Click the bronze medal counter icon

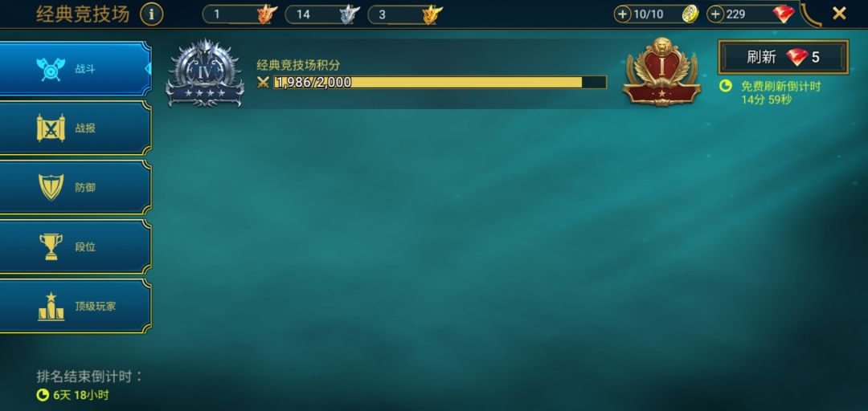[267, 14]
